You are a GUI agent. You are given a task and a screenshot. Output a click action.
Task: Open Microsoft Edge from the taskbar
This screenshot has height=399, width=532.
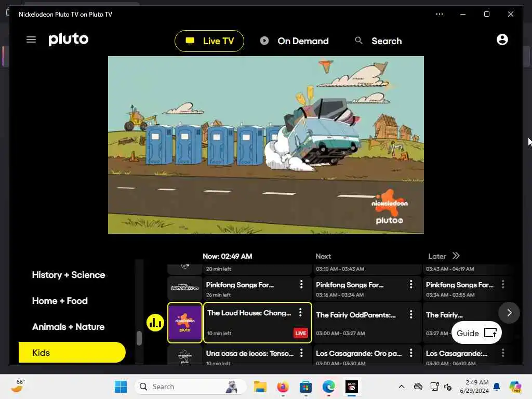coord(328,387)
